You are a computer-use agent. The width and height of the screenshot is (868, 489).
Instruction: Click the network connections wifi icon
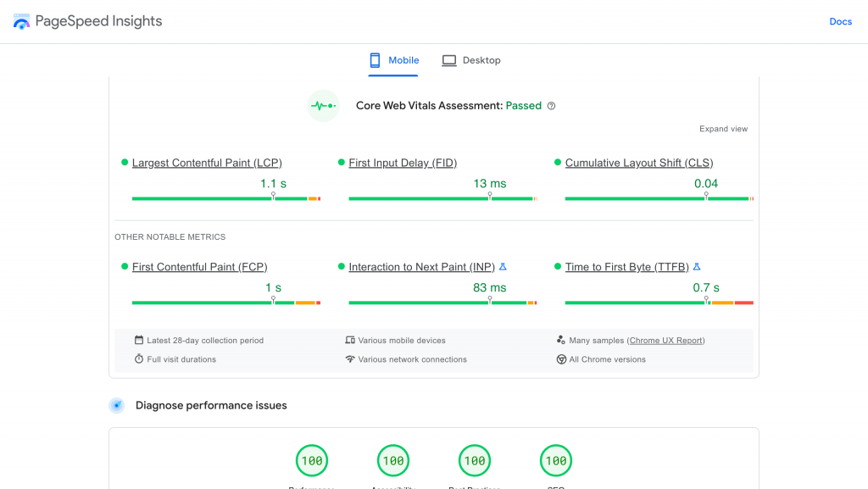pos(350,359)
